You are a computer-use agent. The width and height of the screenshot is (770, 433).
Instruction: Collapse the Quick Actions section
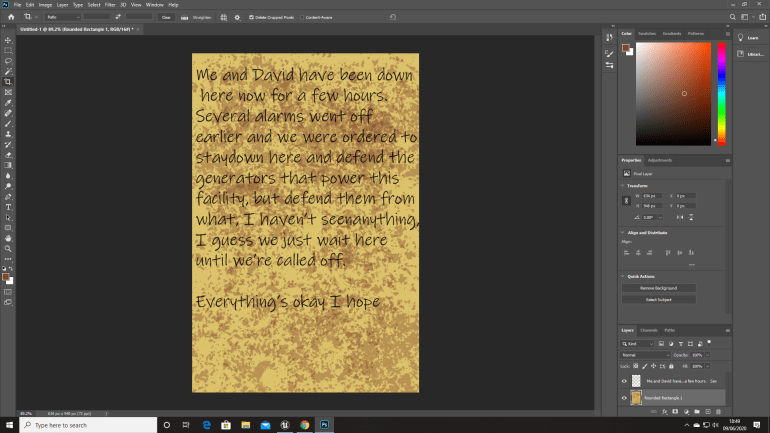point(623,276)
